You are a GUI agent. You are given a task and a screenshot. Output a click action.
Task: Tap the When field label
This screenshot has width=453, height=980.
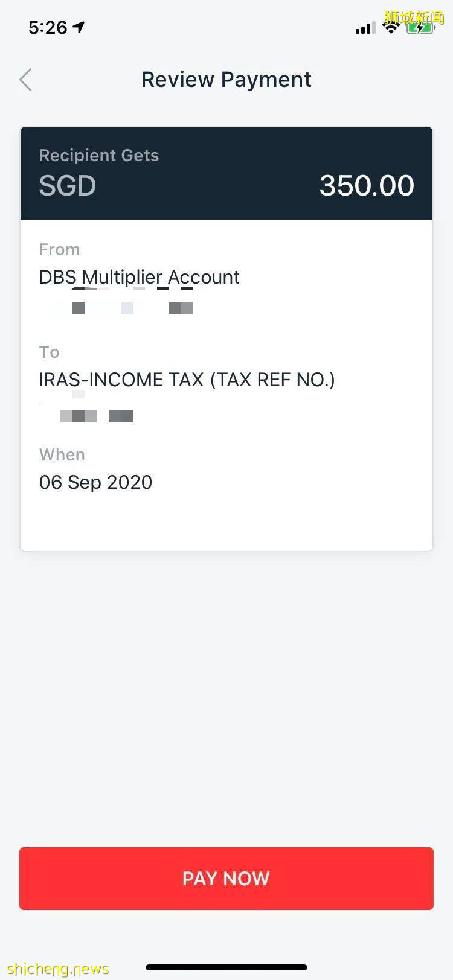[x=62, y=454]
